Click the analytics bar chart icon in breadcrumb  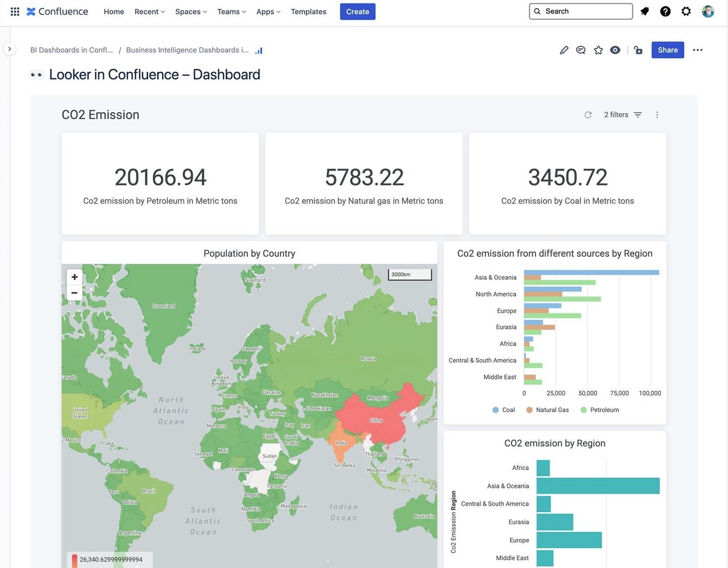259,50
